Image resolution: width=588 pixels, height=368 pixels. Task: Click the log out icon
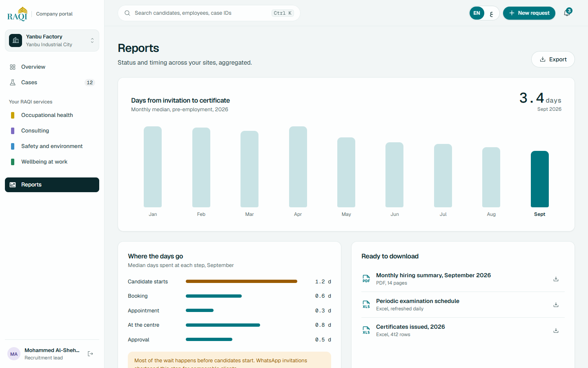[x=91, y=354]
